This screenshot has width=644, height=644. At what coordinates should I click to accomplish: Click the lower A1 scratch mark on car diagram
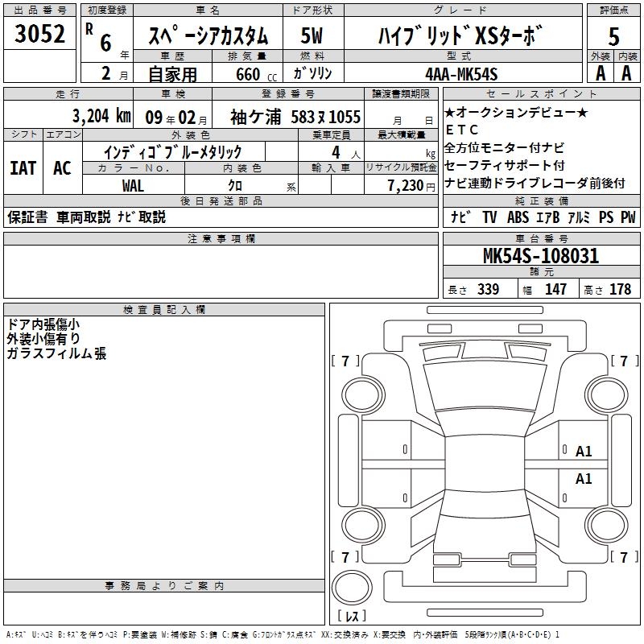pyautogui.click(x=584, y=479)
